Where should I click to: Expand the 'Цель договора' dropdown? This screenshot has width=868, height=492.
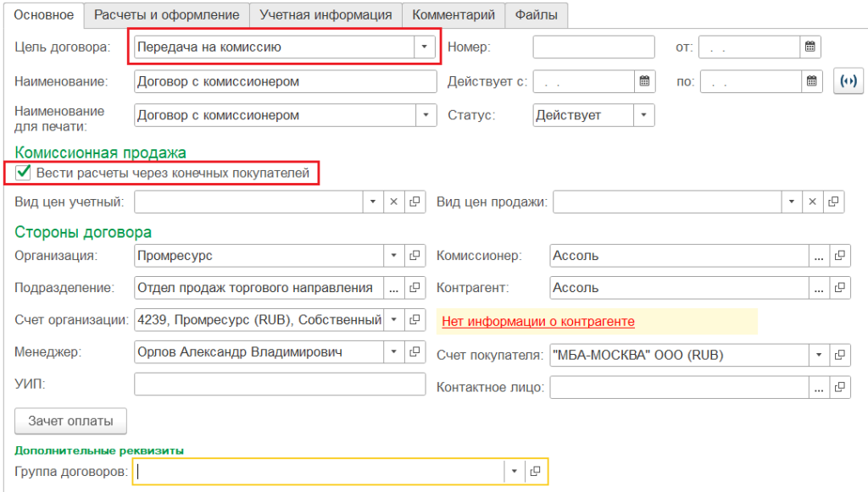424,47
